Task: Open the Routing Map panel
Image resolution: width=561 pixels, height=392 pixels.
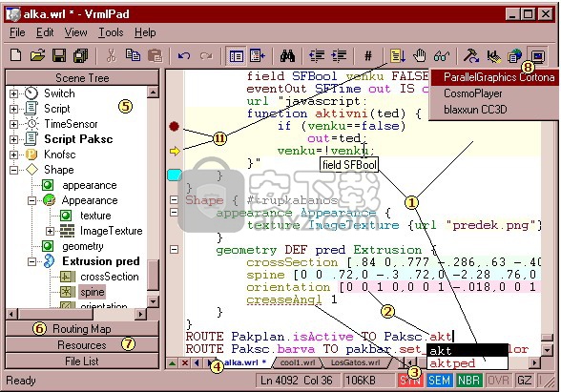Action: (x=82, y=329)
